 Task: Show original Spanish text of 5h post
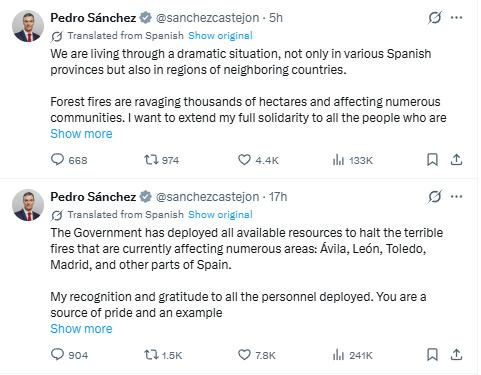pos(220,36)
